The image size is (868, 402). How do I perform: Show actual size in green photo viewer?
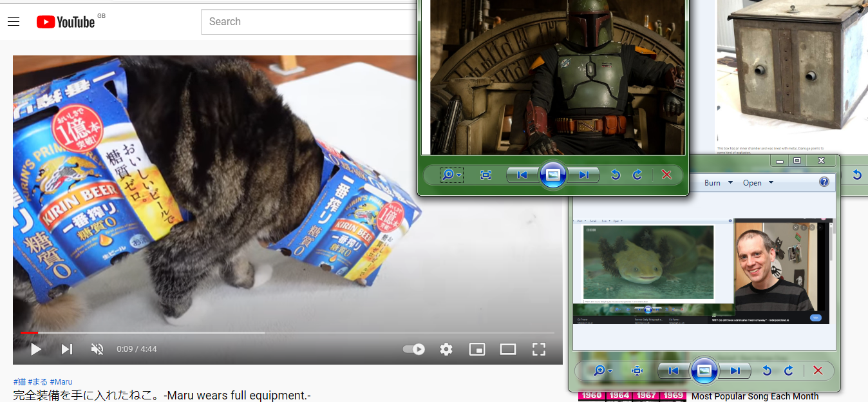click(x=486, y=175)
